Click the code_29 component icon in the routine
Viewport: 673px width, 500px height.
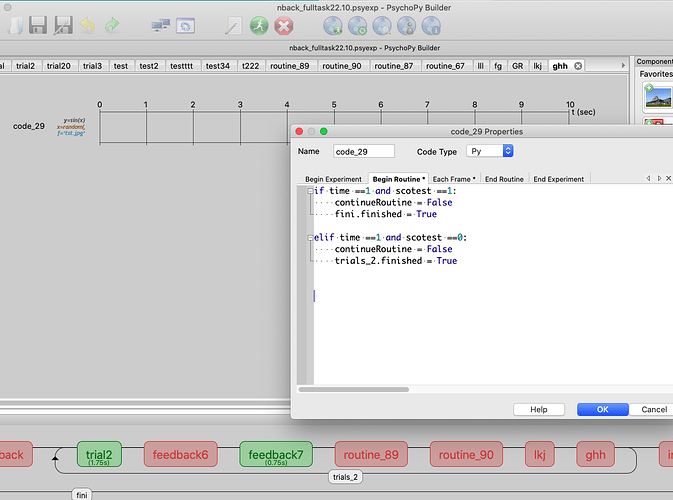click(x=71, y=127)
